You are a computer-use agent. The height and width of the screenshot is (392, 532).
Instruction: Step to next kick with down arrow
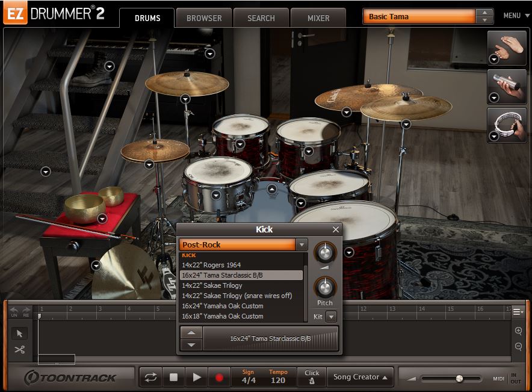pyautogui.click(x=191, y=345)
